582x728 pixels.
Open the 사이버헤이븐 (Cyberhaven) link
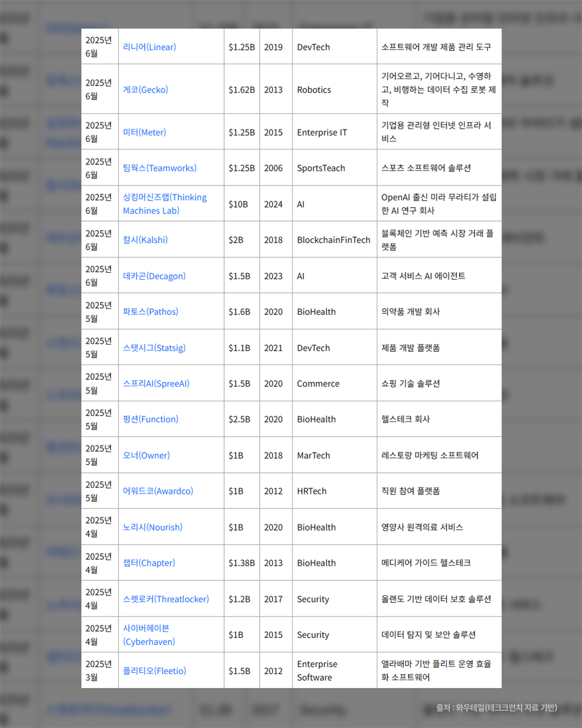(x=149, y=635)
